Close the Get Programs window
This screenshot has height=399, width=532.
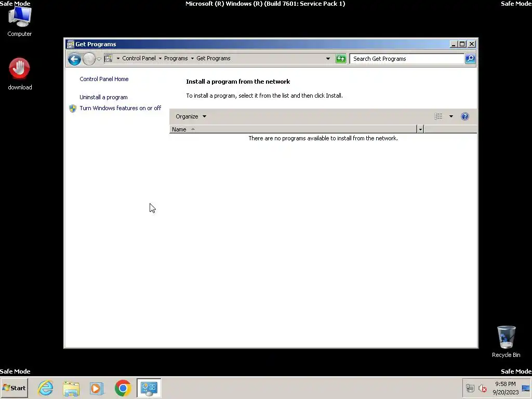click(472, 44)
